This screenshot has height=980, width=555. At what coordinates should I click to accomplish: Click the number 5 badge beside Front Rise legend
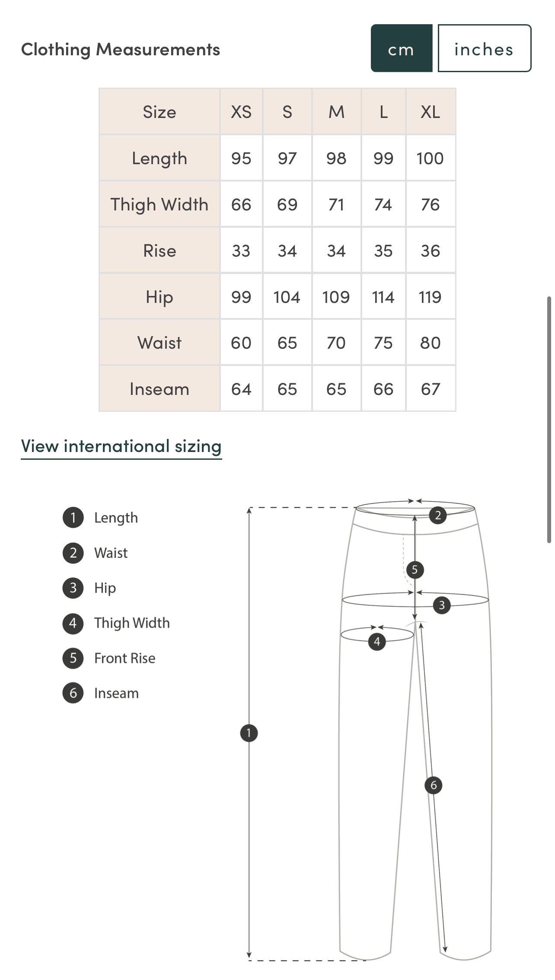(x=73, y=658)
